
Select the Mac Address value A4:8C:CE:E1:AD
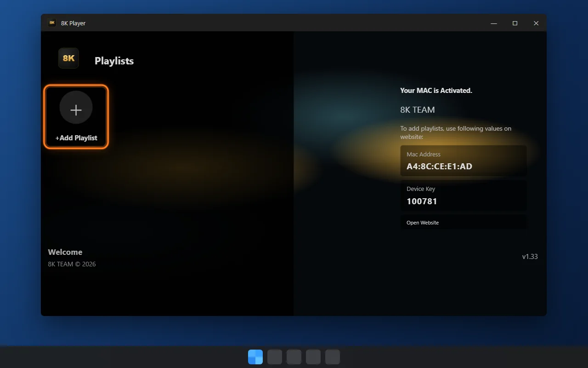coord(439,167)
